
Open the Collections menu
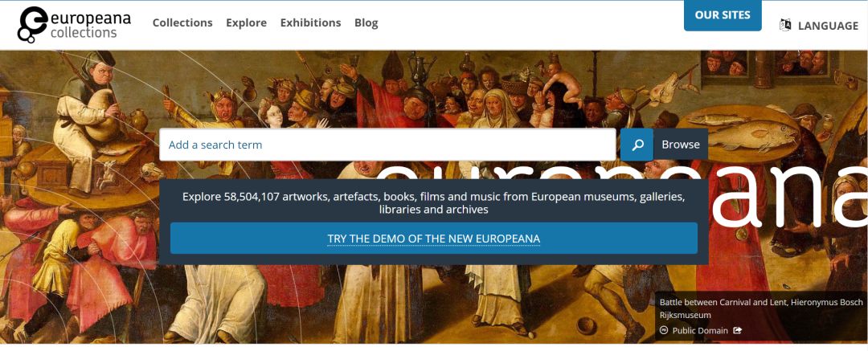[182, 22]
